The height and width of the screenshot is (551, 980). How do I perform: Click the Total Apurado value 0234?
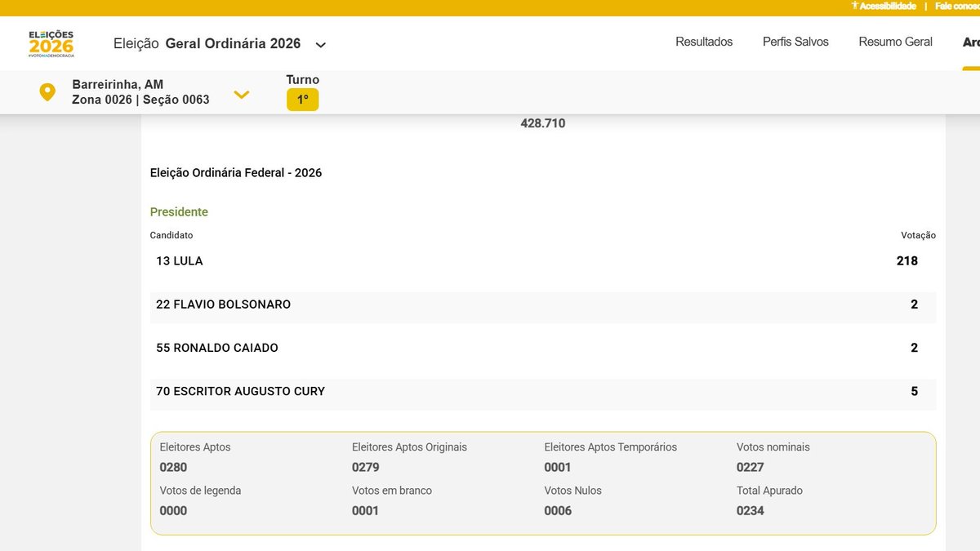tap(751, 511)
